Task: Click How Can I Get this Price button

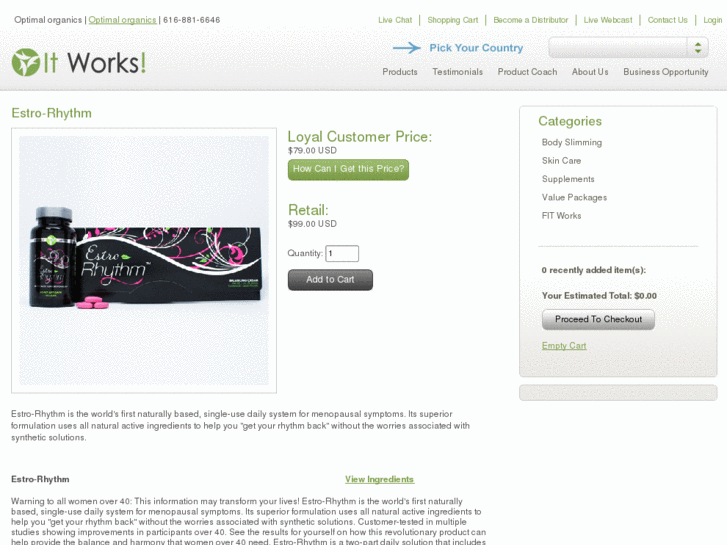Action: click(x=348, y=169)
